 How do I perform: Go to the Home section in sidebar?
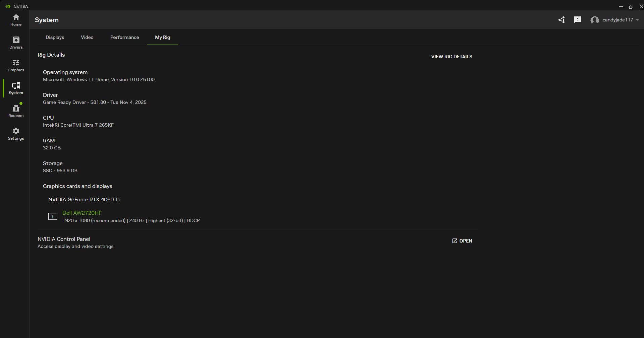tap(16, 20)
